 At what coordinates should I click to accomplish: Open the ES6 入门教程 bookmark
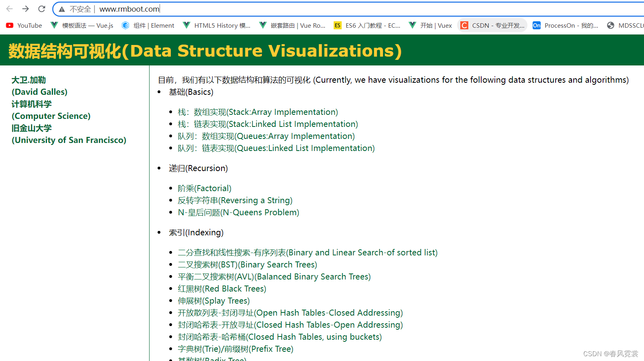tap(367, 25)
